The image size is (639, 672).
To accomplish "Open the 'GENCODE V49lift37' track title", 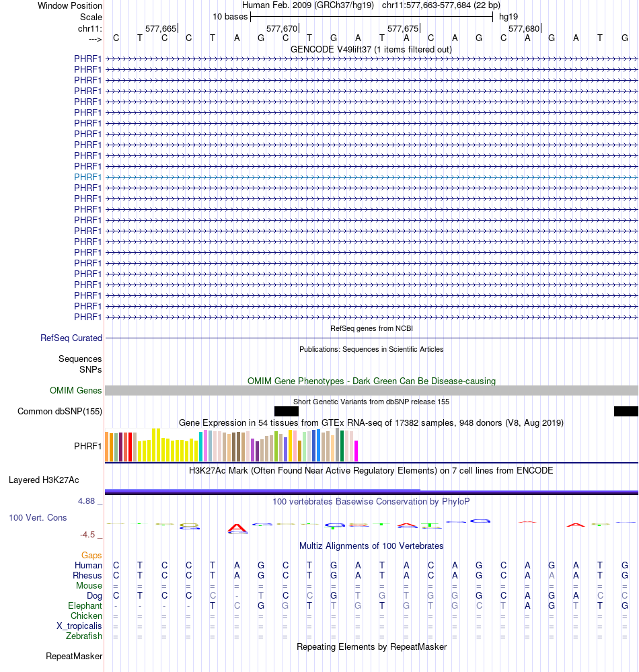I will point(371,49).
